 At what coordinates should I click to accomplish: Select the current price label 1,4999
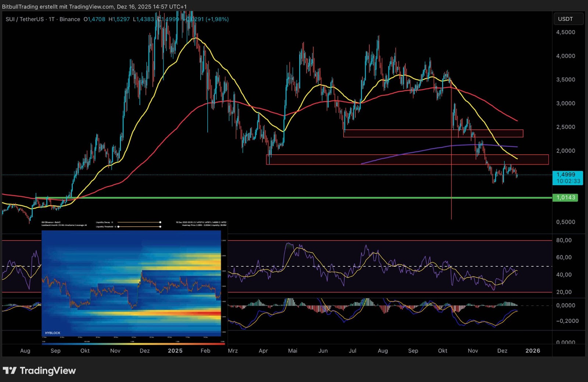[x=567, y=175]
